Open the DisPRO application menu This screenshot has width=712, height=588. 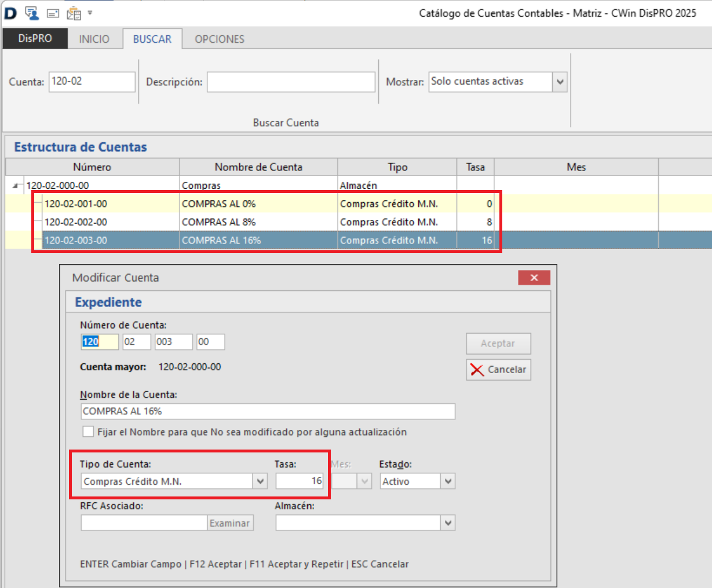pos(35,39)
